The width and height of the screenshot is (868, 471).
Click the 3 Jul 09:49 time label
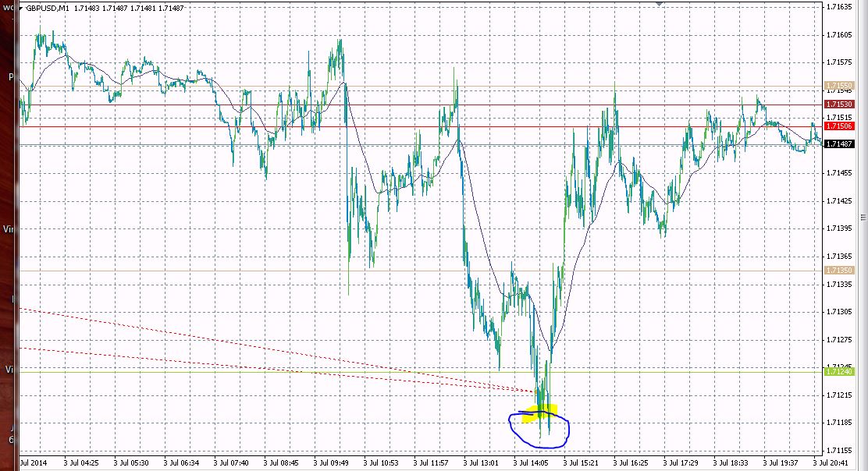click(331, 462)
